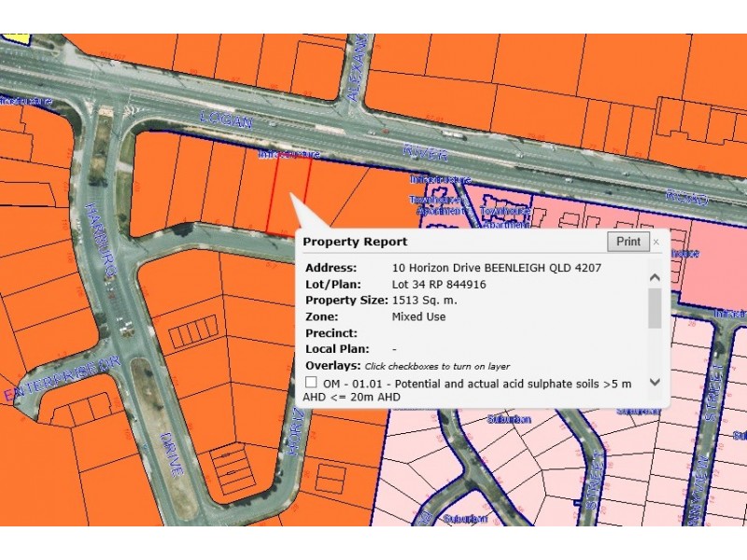Click the Property Report scrollbar thumb
The width and height of the screenshot is (747, 560).
click(x=655, y=308)
